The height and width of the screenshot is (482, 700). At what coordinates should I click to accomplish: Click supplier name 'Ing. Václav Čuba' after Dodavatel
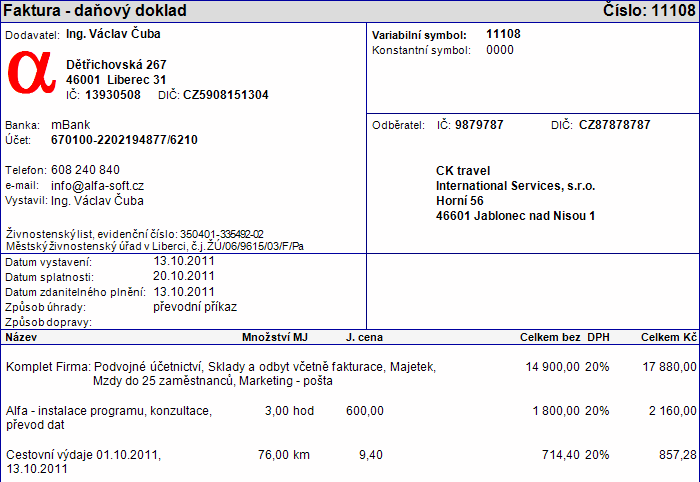click(x=113, y=34)
